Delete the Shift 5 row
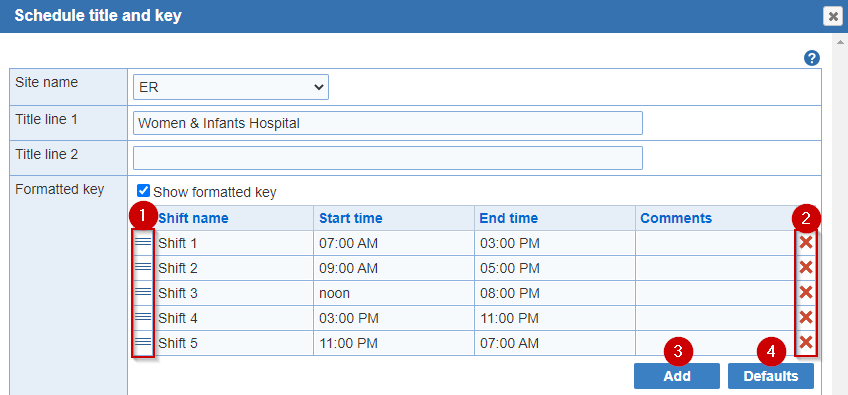The height and width of the screenshot is (395, 848). pos(806,342)
